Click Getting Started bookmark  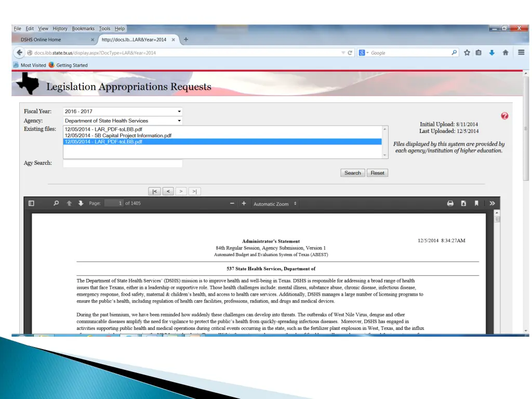[x=68, y=65]
